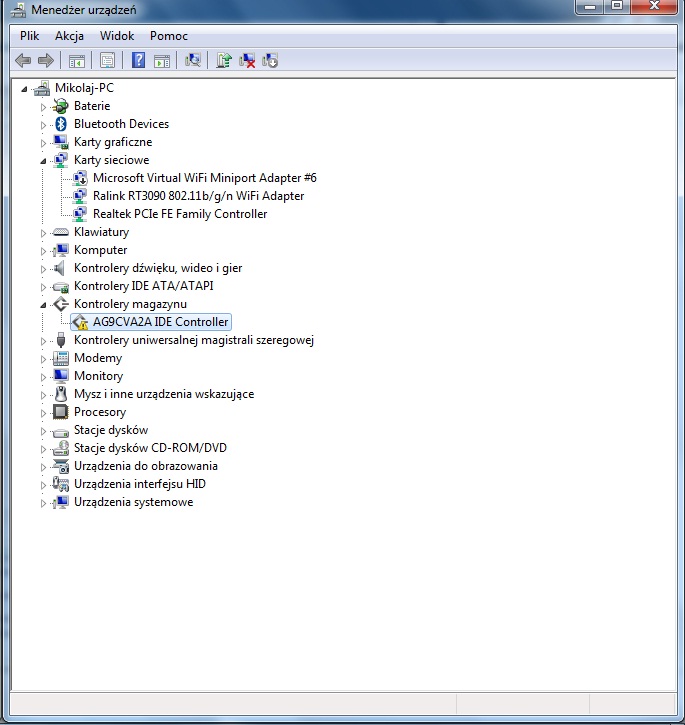This screenshot has width=685, height=725.
Task: Collapse the Karty sieciowe category
Action: (43, 161)
